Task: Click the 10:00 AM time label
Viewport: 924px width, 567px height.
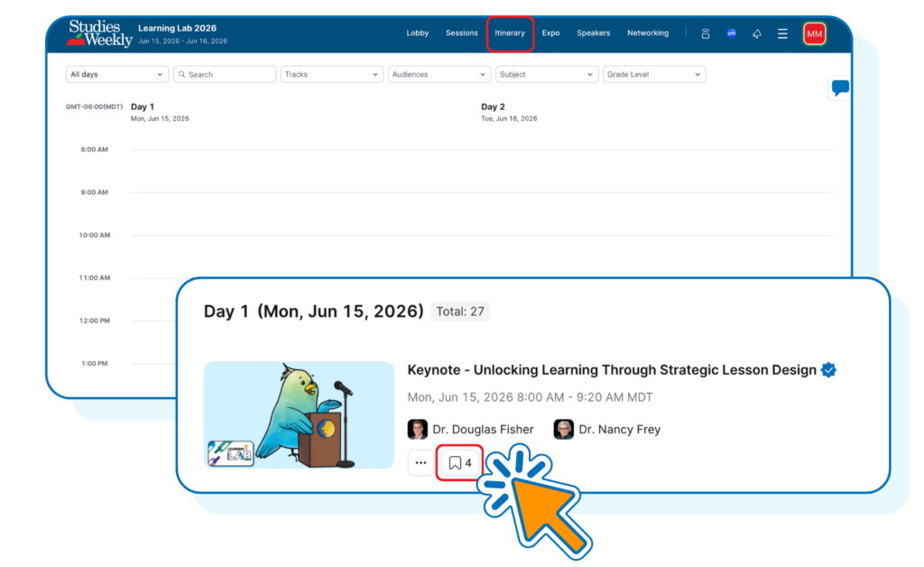Action: [x=94, y=235]
